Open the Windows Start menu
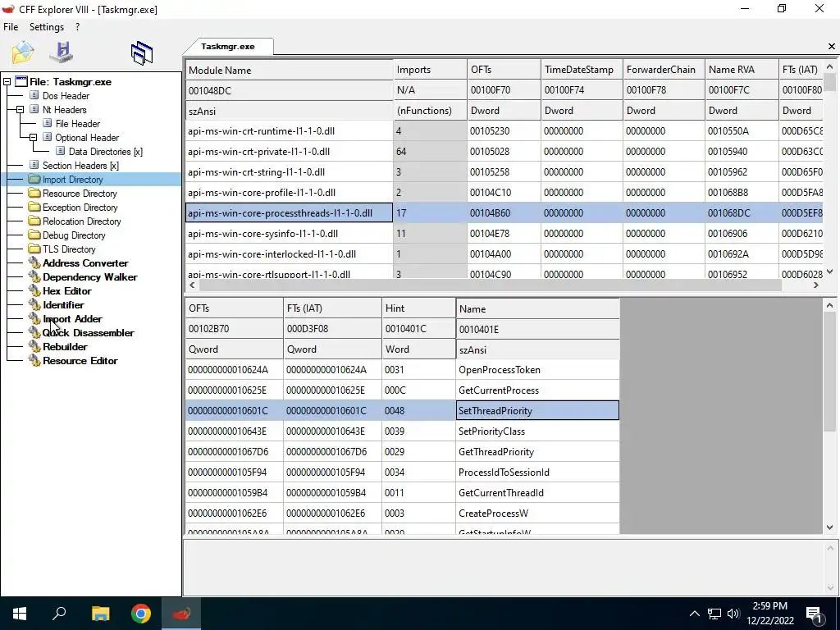 (20, 614)
